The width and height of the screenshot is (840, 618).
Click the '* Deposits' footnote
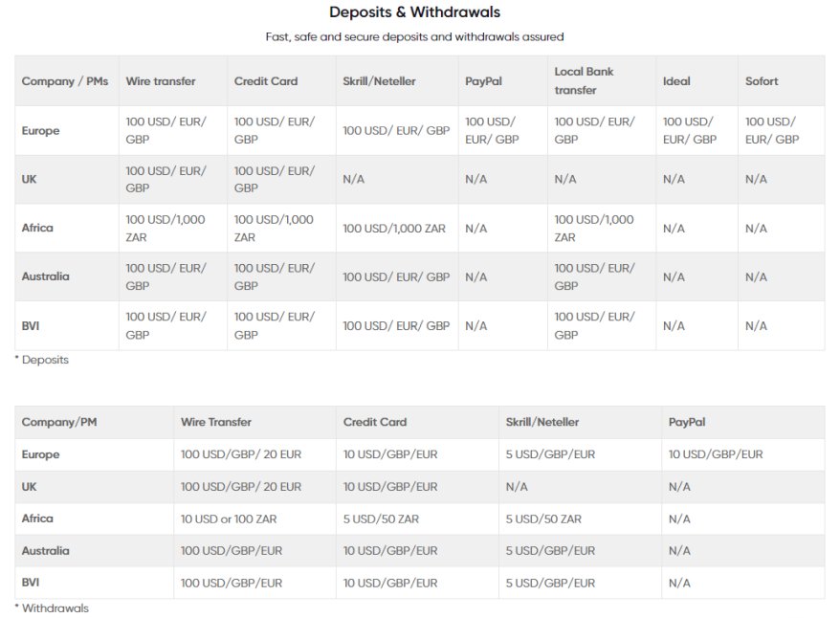[x=41, y=360]
